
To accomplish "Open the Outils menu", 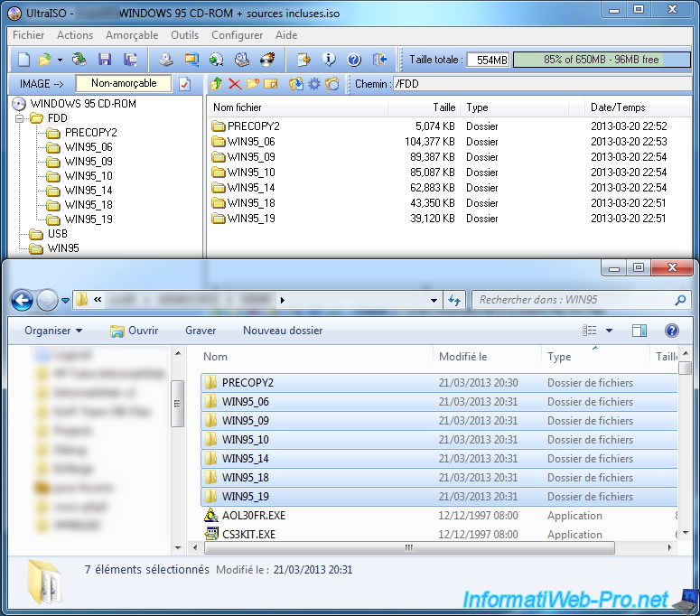I will (185, 35).
